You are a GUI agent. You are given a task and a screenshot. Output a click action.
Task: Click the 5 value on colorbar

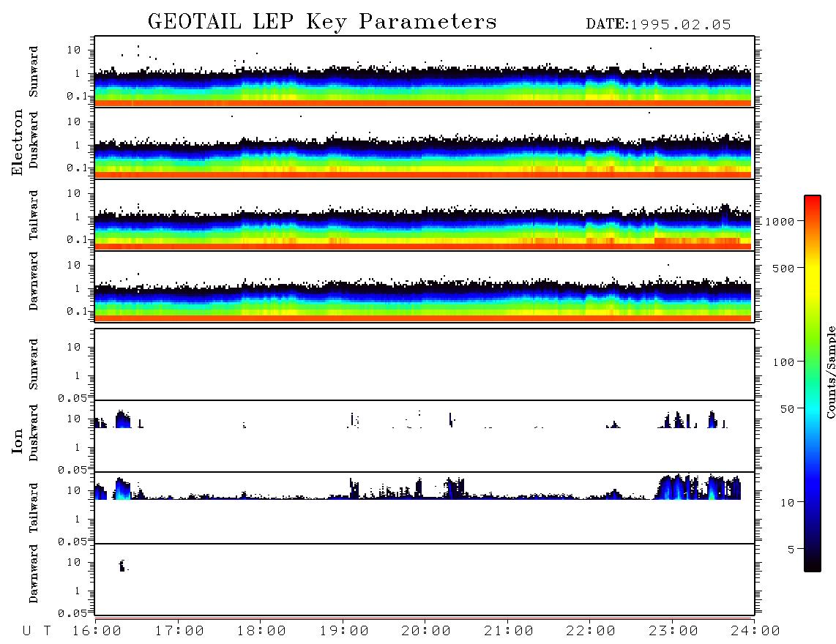point(791,549)
